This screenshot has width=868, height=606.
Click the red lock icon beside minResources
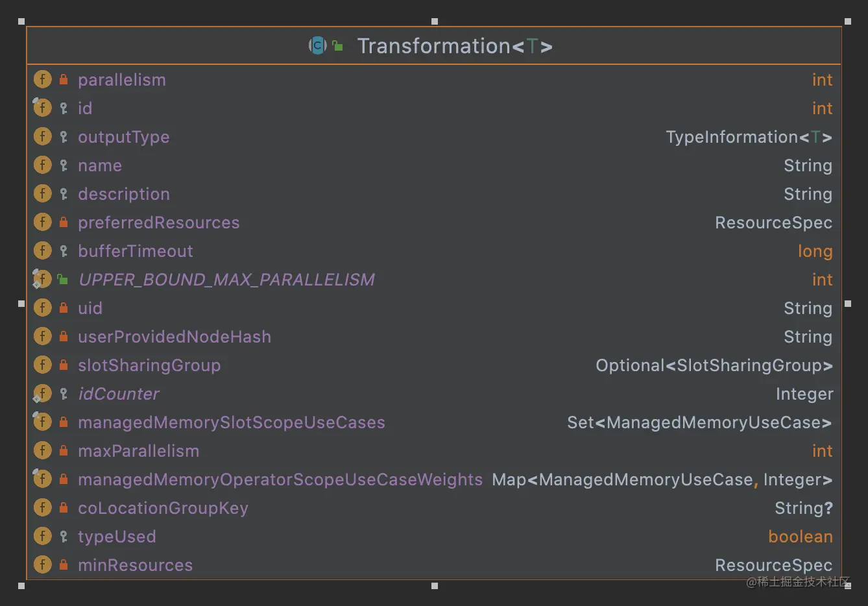(x=64, y=565)
